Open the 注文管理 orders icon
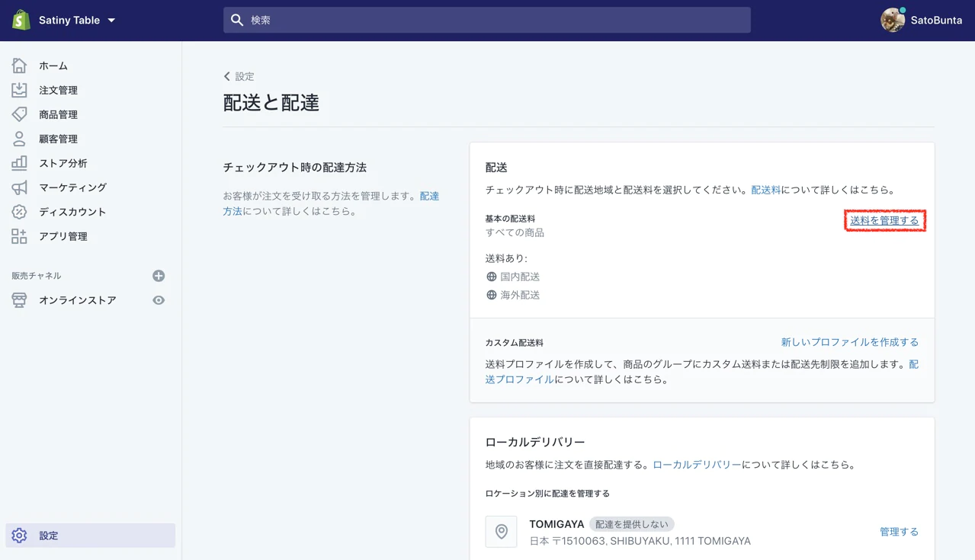 pyautogui.click(x=19, y=90)
